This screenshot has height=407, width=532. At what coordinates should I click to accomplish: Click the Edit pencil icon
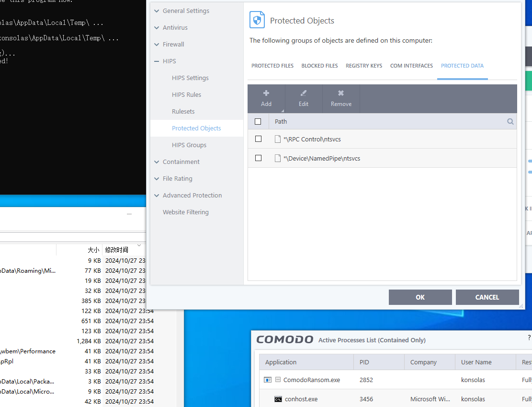coord(303,93)
